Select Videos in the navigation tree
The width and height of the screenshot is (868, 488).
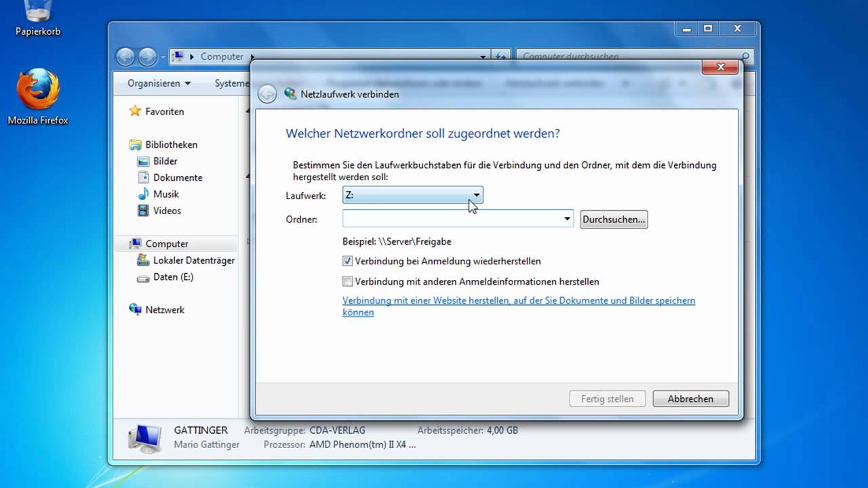167,211
